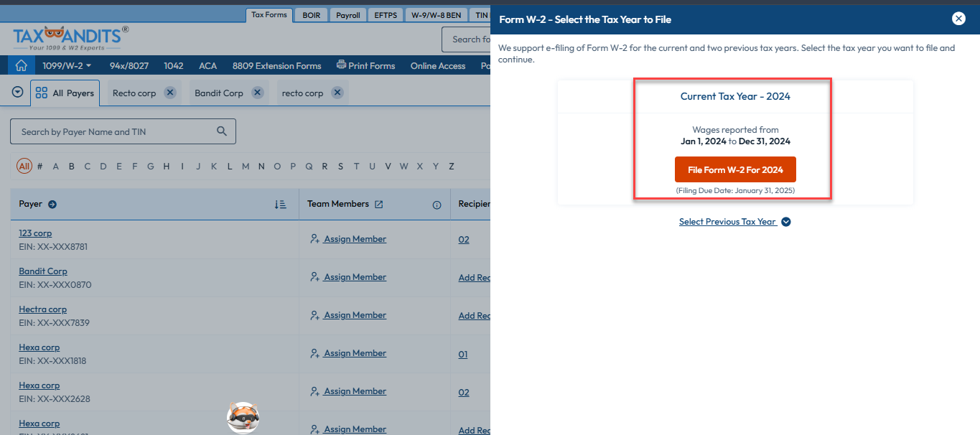980x435 pixels.
Task: Open recipient count 02 for 123 corp
Action: pos(464,240)
